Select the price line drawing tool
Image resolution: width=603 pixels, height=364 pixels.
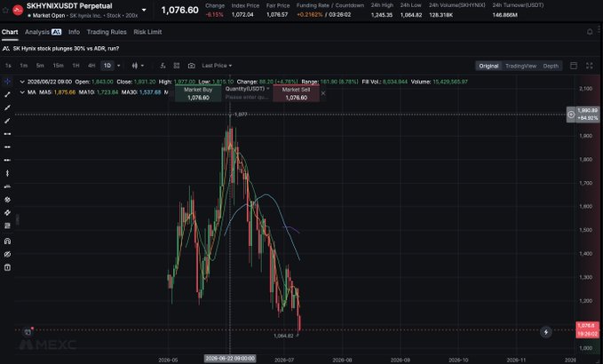click(x=7, y=186)
